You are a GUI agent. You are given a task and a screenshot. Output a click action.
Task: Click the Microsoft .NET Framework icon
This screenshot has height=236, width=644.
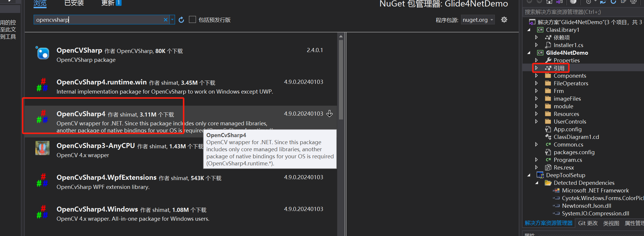[x=556, y=190]
